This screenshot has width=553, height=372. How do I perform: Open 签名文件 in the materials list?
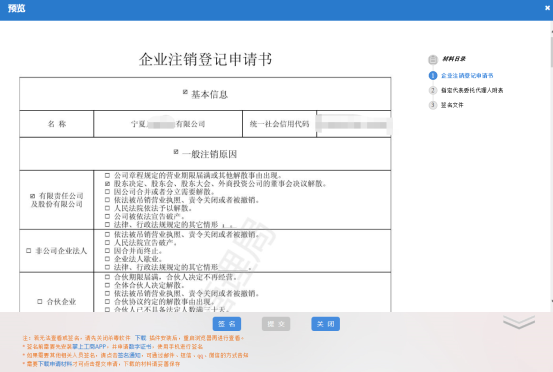pos(452,105)
